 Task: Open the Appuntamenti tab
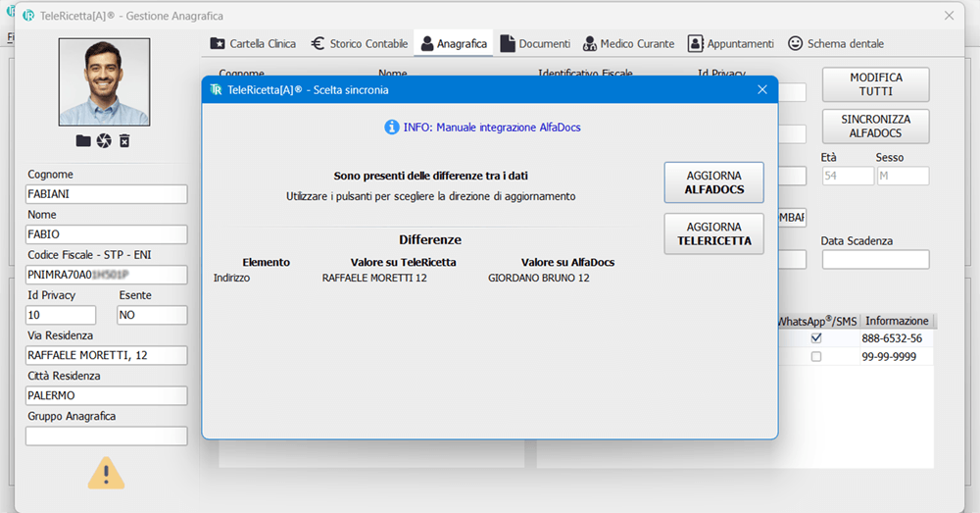(x=731, y=43)
